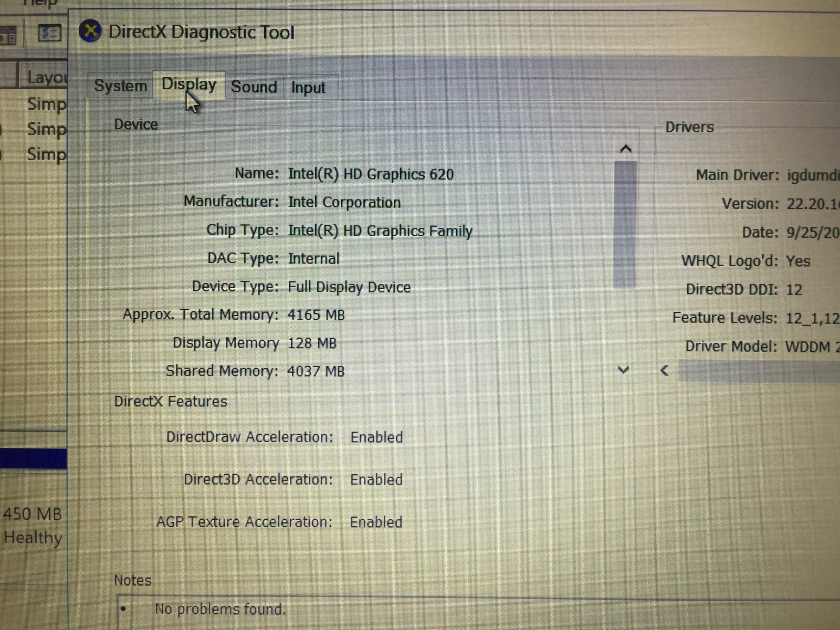
Task: Click the Intel(R) HD Graphics Family chip type
Action: coord(380,231)
